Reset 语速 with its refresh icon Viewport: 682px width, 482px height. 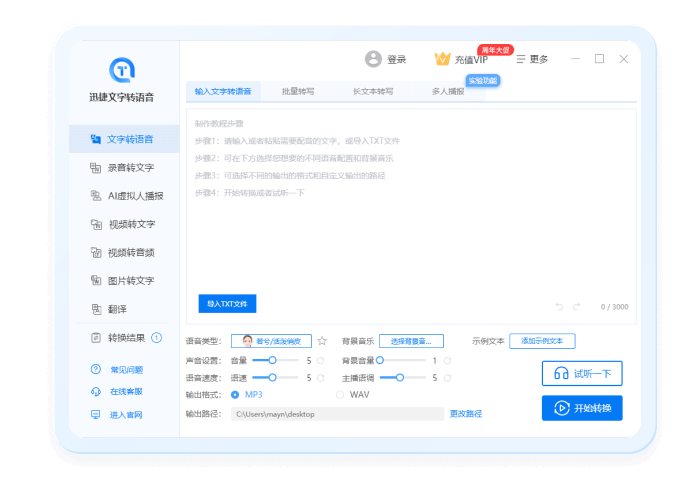click(x=321, y=378)
